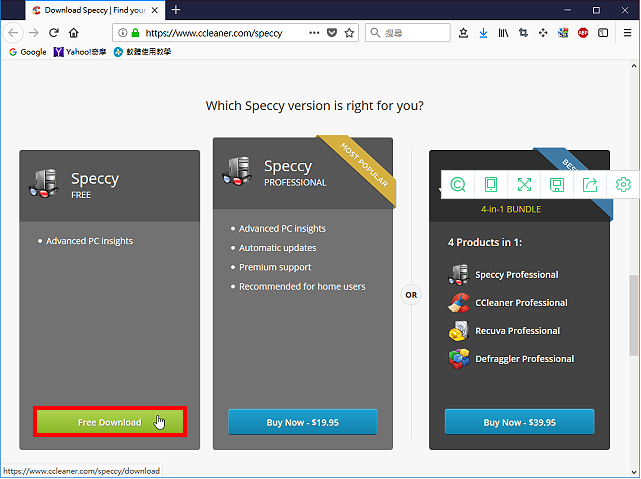Open the floating toolbar settings gear

click(623, 185)
